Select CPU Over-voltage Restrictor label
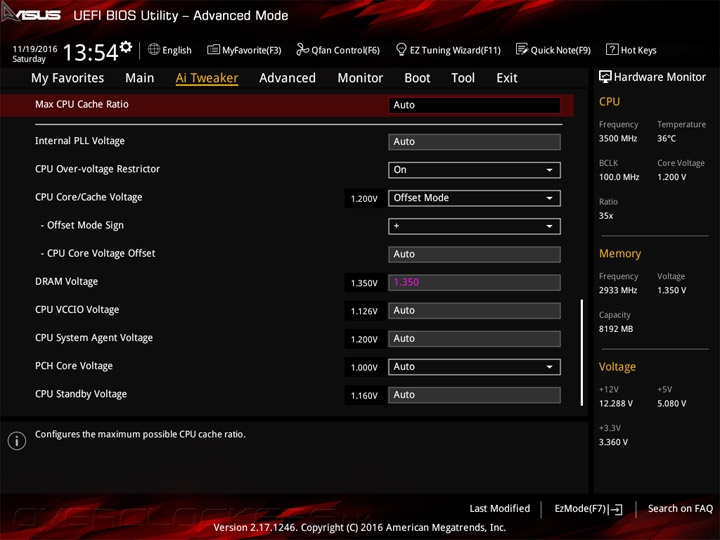This screenshot has height=540, width=720. point(97,169)
